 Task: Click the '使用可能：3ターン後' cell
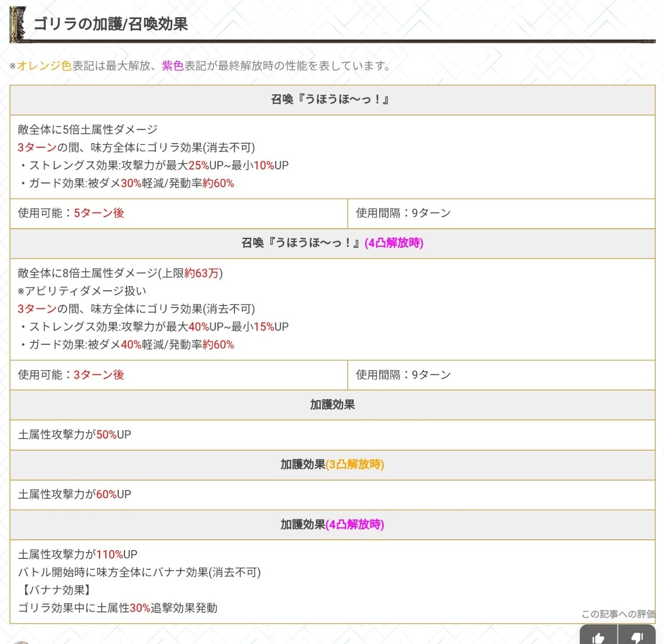[71, 375]
